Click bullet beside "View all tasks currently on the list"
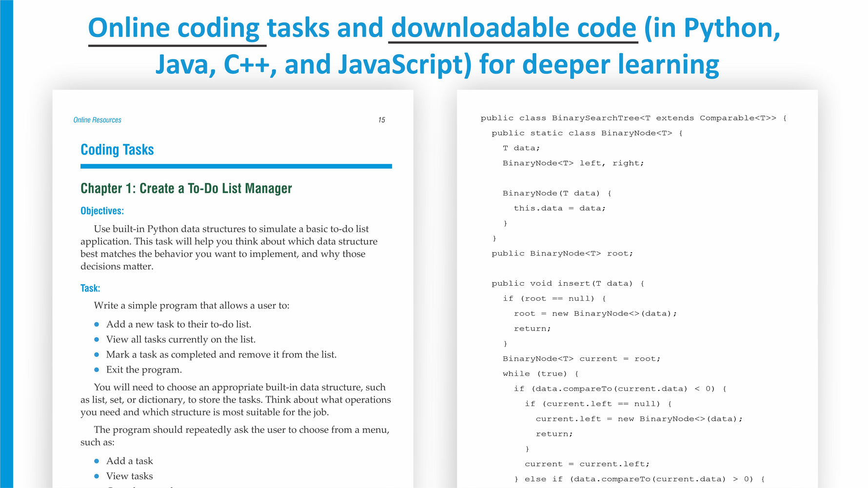The image size is (868, 488). (97, 340)
